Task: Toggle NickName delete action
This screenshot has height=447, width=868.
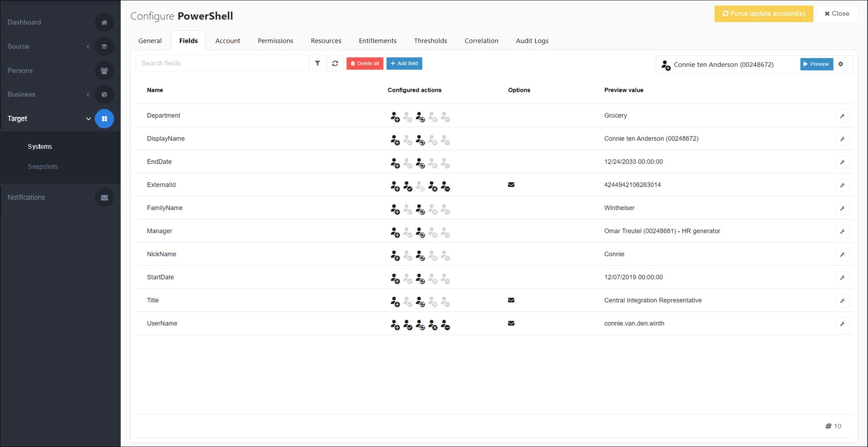Action: tap(445, 255)
